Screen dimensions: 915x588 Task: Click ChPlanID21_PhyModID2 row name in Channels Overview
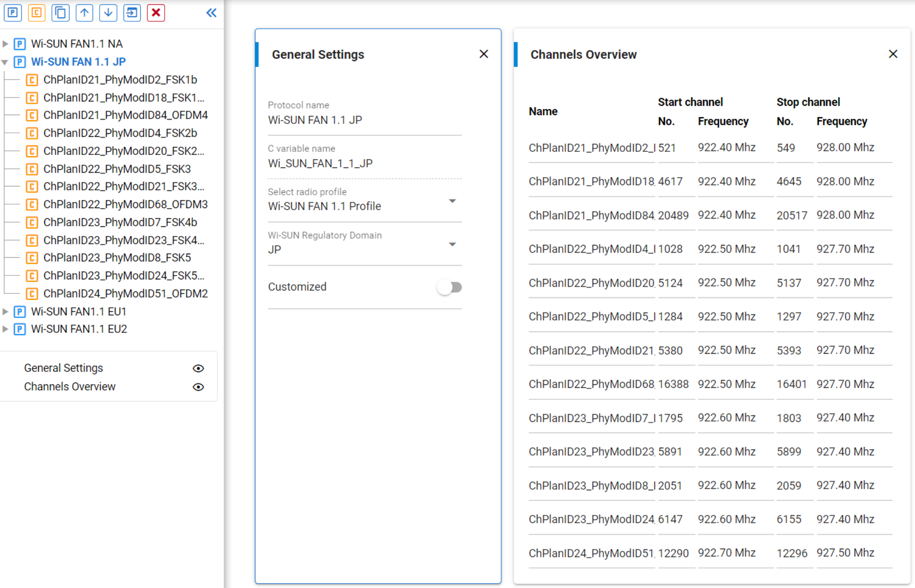[x=592, y=147]
